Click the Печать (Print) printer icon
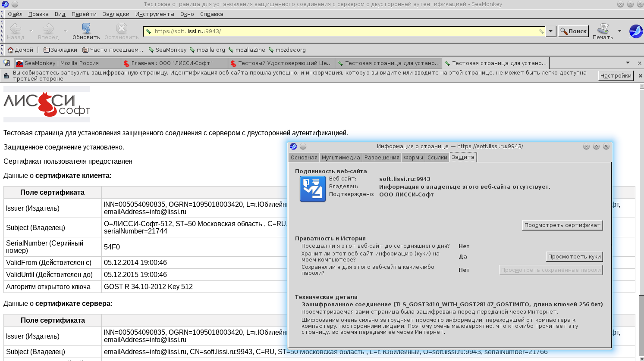The image size is (644, 361). point(603,29)
